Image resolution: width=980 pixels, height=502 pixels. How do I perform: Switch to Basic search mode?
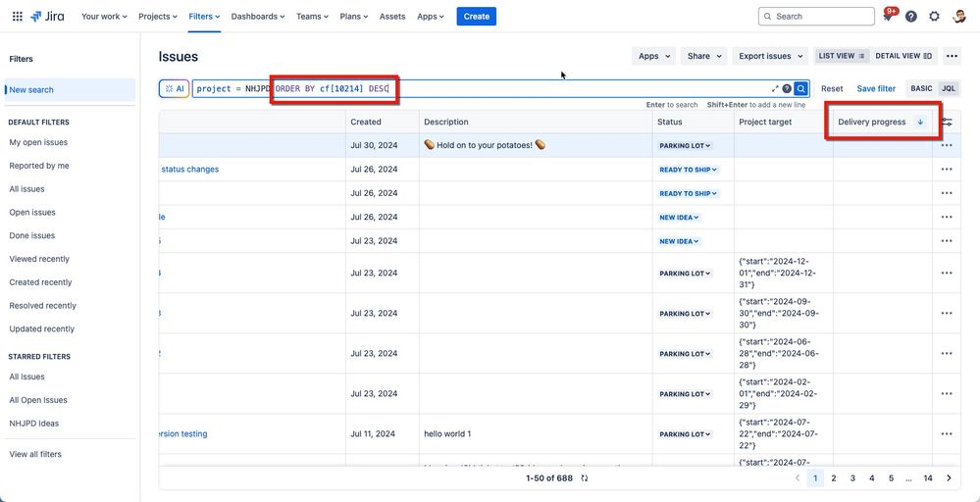pos(921,88)
